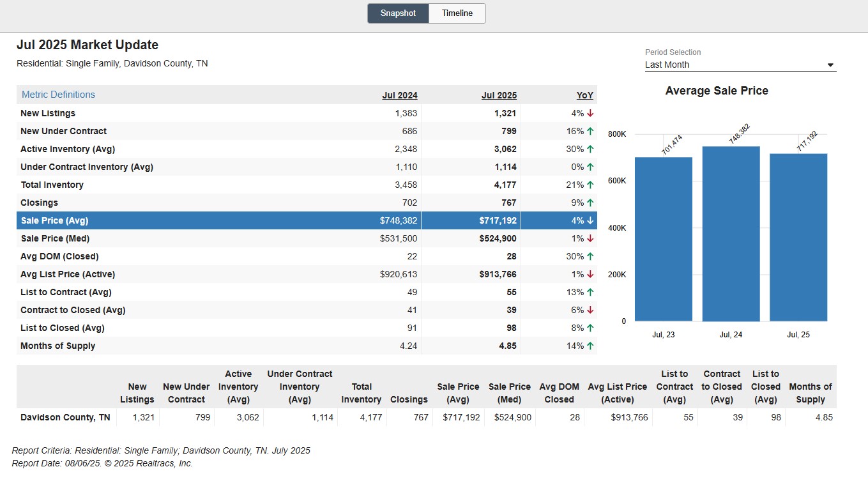Select the Snapshot tab
868x483 pixels.
[x=398, y=13]
